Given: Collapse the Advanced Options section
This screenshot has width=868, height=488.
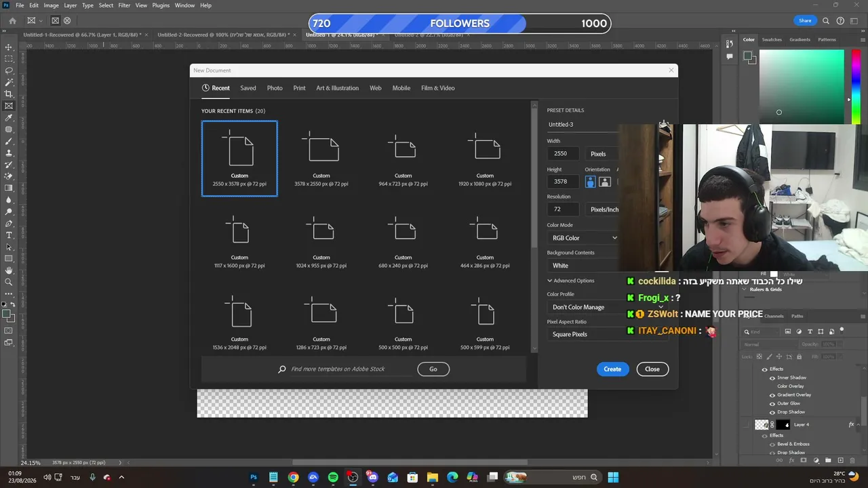Looking at the screenshot, I should [x=550, y=281].
